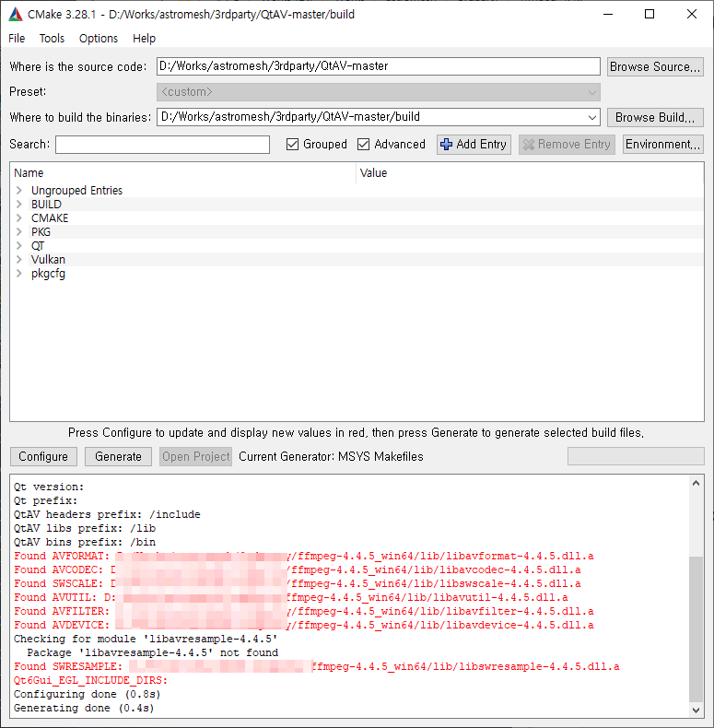Open the build binaries path dropdown

pyautogui.click(x=591, y=117)
